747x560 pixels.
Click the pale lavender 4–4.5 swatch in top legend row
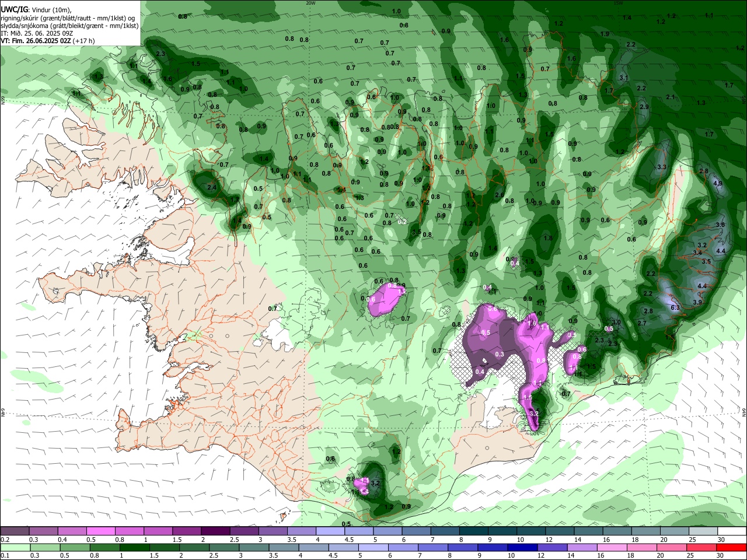[x=330, y=531]
